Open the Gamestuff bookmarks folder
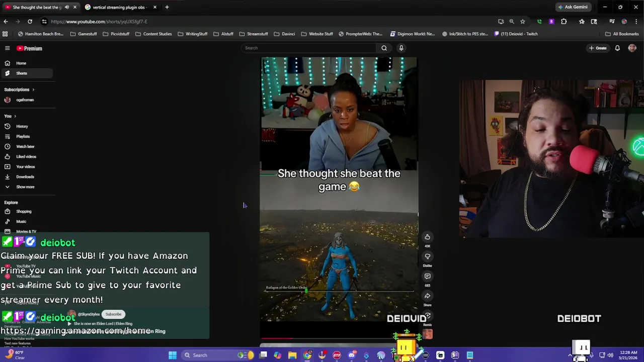 point(84,34)
